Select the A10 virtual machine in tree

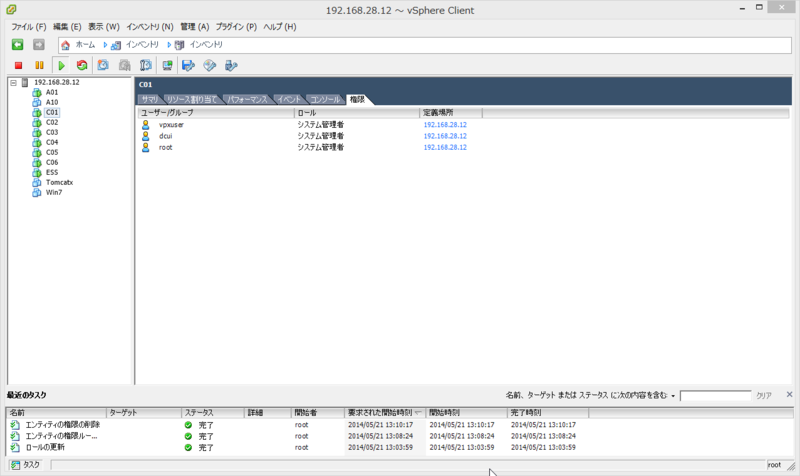52,103
